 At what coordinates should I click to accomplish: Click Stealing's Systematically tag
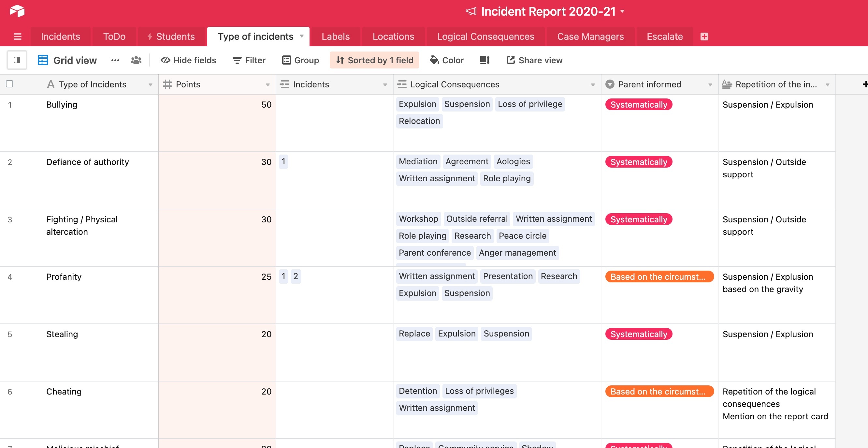click(639, 334)
